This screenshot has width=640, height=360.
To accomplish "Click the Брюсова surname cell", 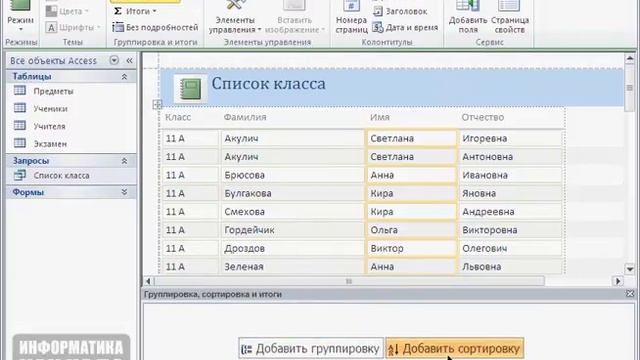I will pos(292,175).
